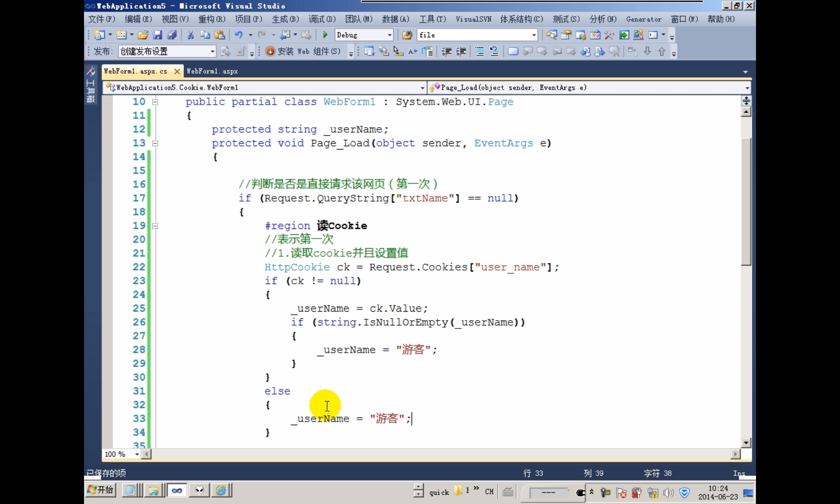Open the 帮助(H) menu
840x504 pixels.
pos(721,19)
